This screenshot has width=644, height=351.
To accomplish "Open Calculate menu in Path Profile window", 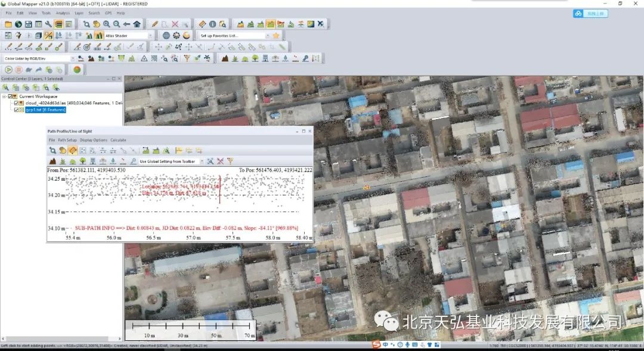I will click(x=118, y=140).
